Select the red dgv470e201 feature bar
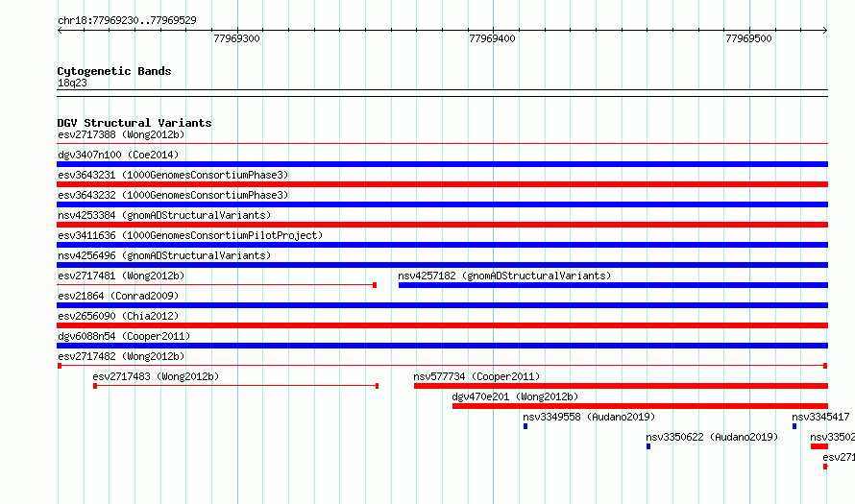 pyautogui.click(x=640, y=406)
